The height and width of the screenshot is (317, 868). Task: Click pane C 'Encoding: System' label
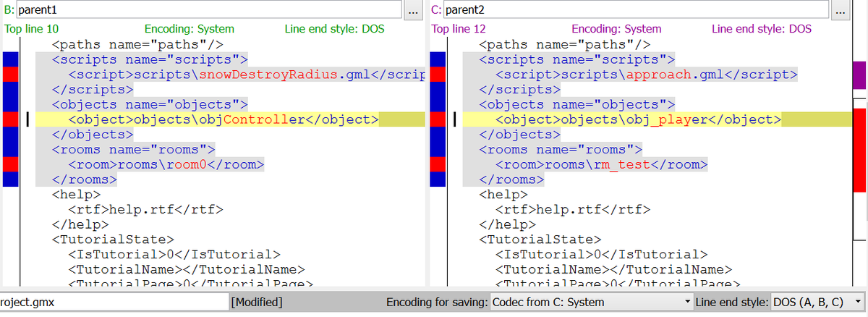616,29
